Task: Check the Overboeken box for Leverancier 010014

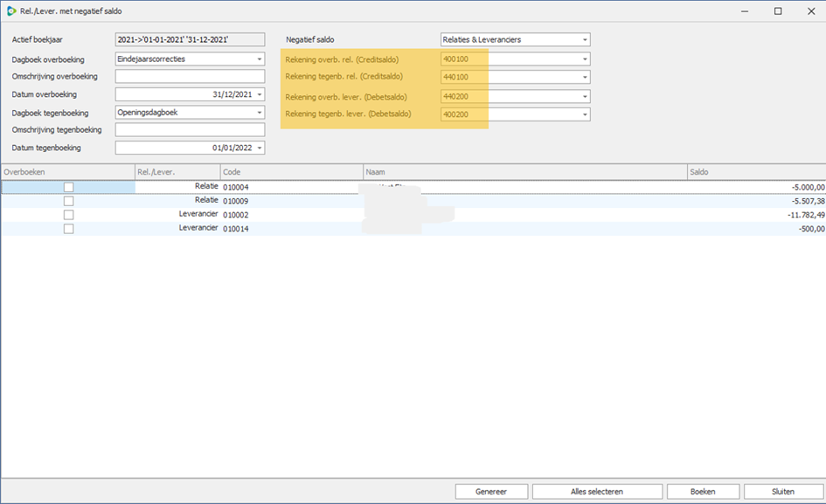Action: coord(68,229)
